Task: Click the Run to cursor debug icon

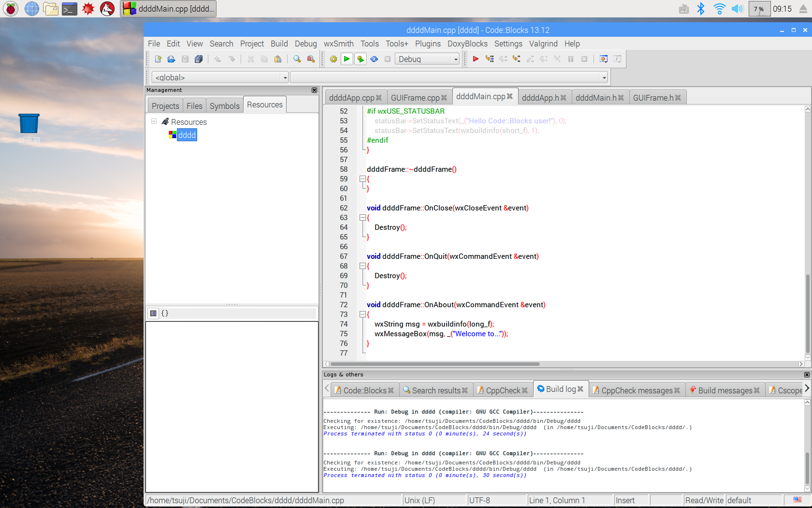Action: click(490, 59)
